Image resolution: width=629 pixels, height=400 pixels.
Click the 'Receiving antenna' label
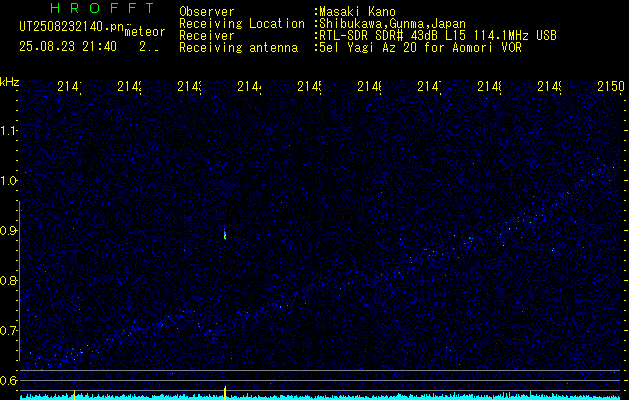[239, 48]
